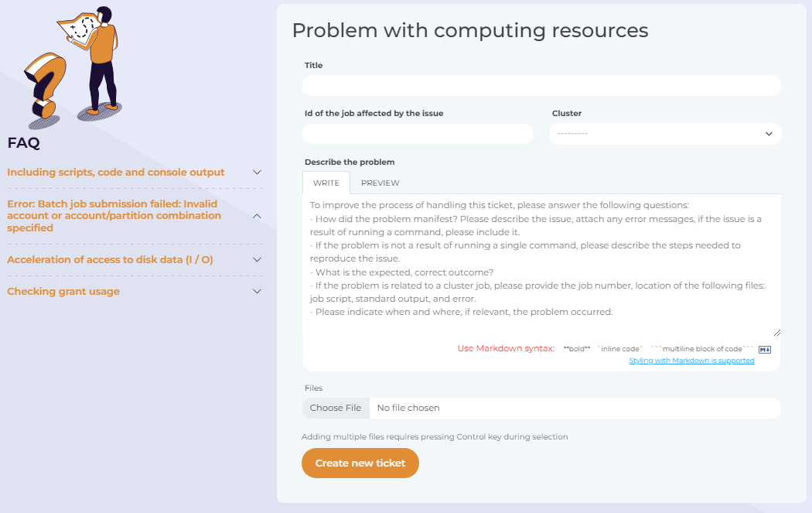Open the Cluster dropdown
The image size is (812, 513).
pyautogui.click(x=665, y=134)
